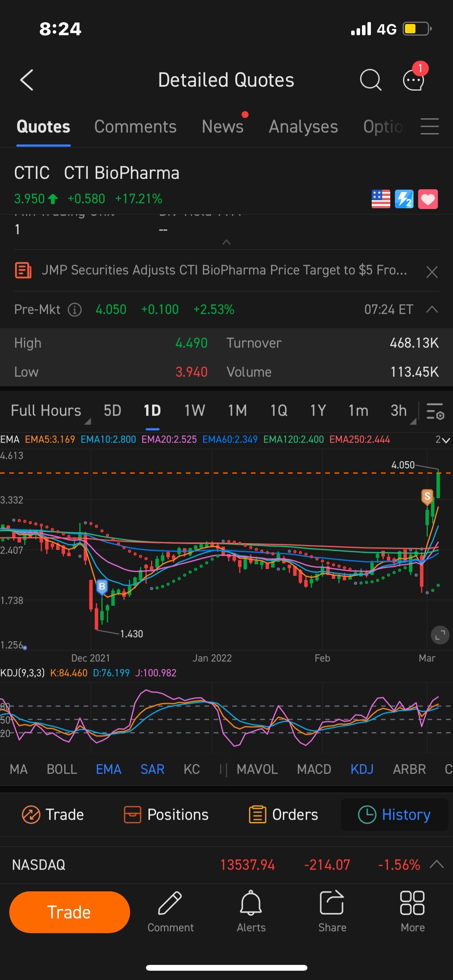Select the 1m minute chart interval
453x980 pixels.
point(358,411)
